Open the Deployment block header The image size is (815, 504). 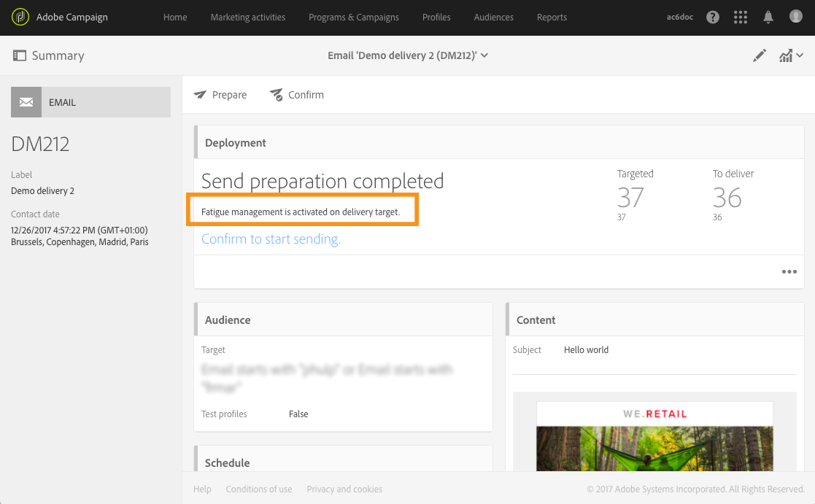coord(499,142)
